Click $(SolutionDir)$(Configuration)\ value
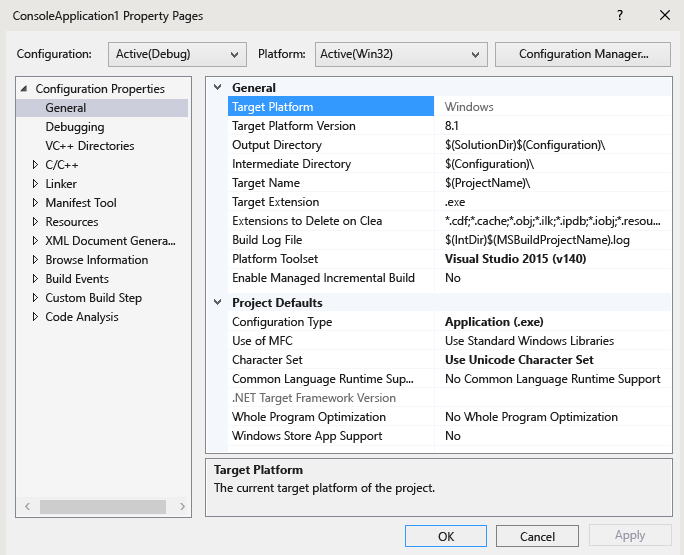The width and height of the screenshot is (684, 555). pos(525,145)
